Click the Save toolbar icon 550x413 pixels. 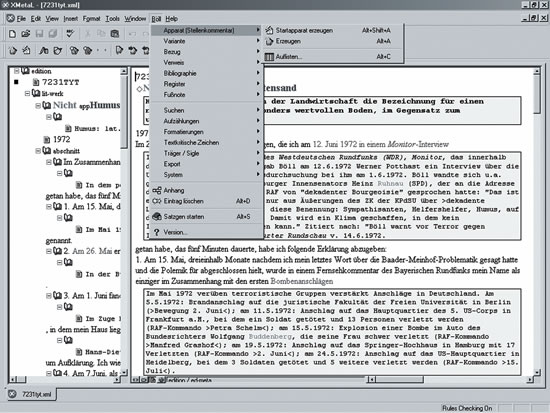pos(39,34)
